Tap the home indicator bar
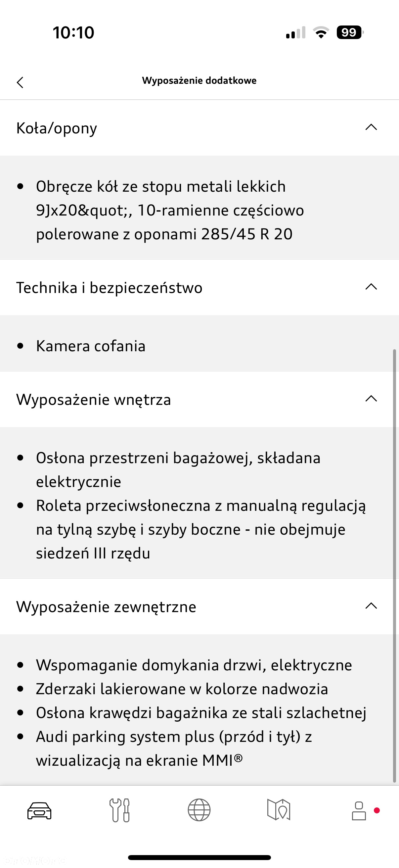The image size is (399, 868). point(199,857)
